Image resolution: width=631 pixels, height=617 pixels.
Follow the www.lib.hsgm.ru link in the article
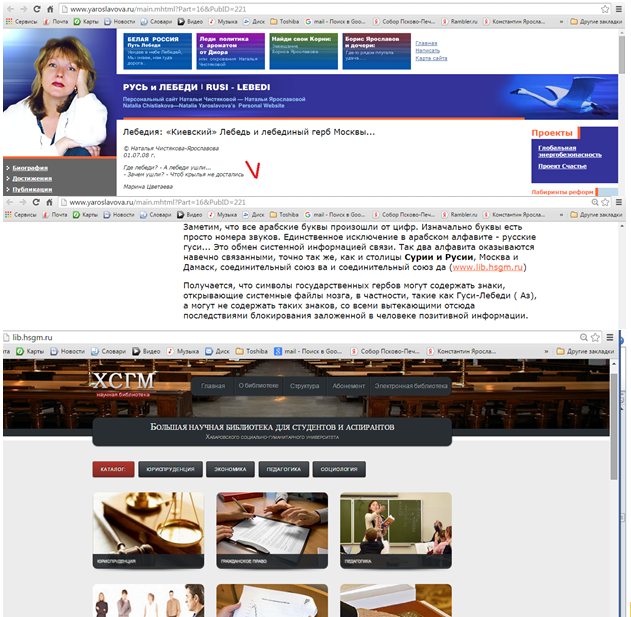click(x=488, y=267)
